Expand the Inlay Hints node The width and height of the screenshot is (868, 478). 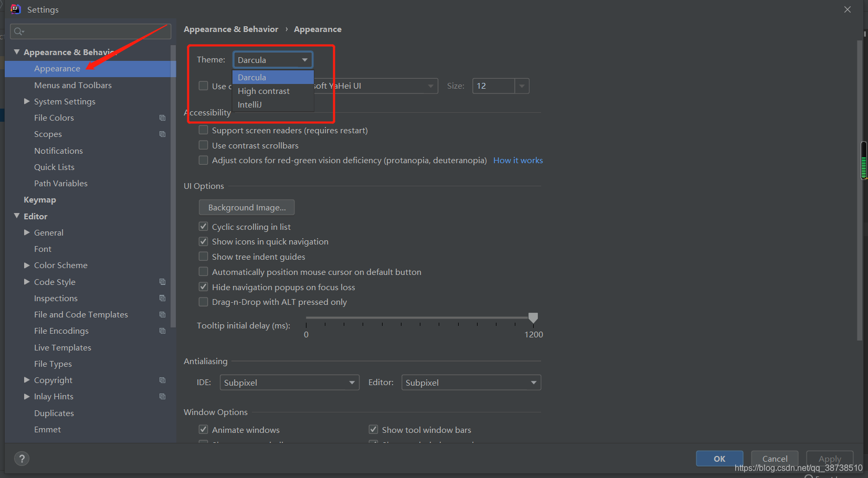(27, 396)
